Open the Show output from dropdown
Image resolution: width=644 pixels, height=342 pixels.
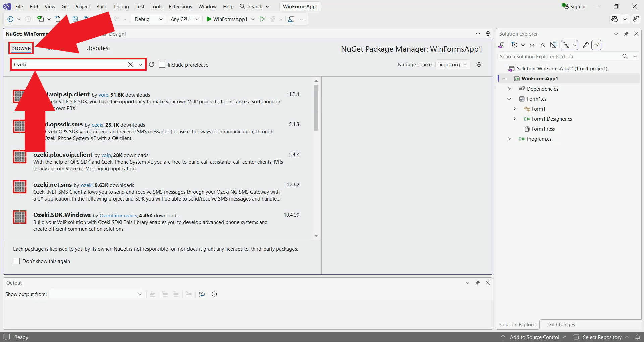tap(96, 294)
